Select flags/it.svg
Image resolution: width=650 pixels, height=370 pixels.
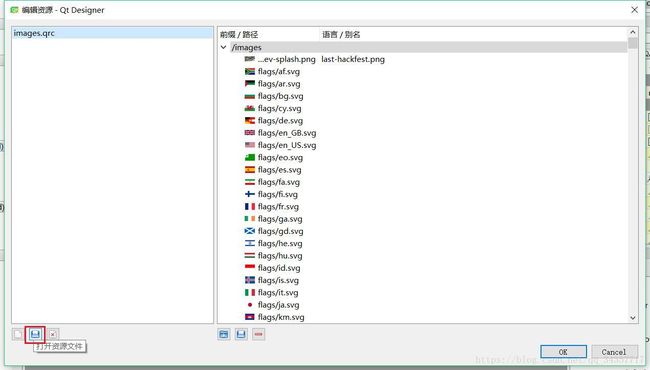[x=278, y=293]
